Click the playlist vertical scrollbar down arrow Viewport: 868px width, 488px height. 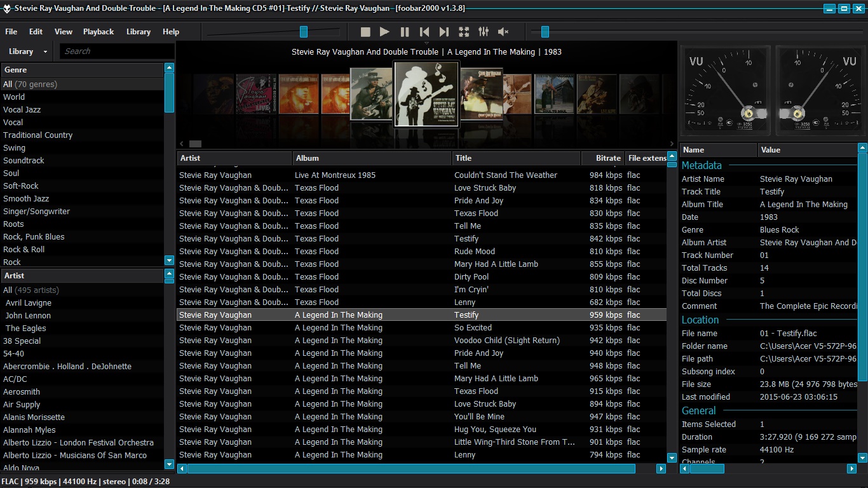point(672,457)
